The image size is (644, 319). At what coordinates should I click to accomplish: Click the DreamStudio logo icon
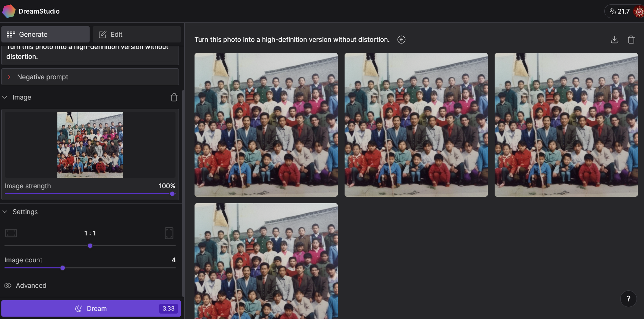[9, 11]
